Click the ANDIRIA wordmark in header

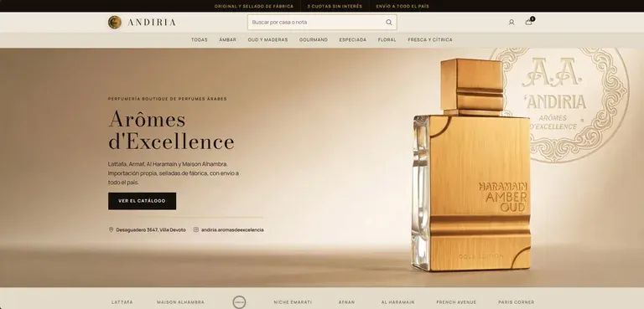pos(152,22)
